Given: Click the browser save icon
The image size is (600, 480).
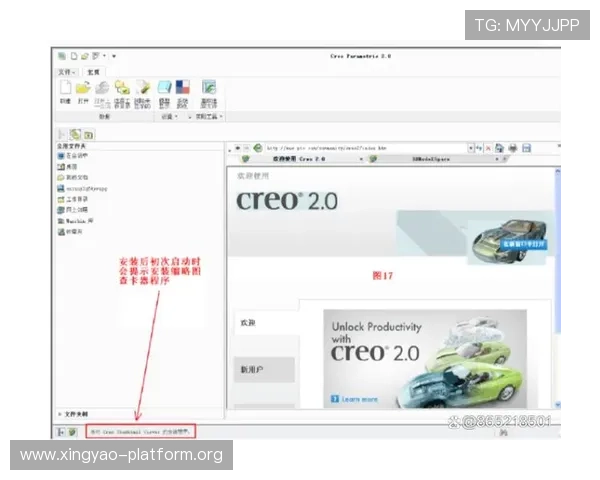Looking at the screenshot, I should click(527, 148).
